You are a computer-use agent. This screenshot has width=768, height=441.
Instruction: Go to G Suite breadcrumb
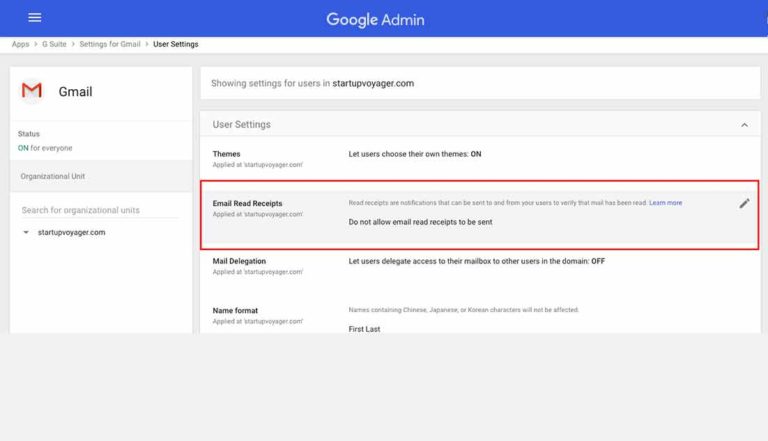coord(54,44)
